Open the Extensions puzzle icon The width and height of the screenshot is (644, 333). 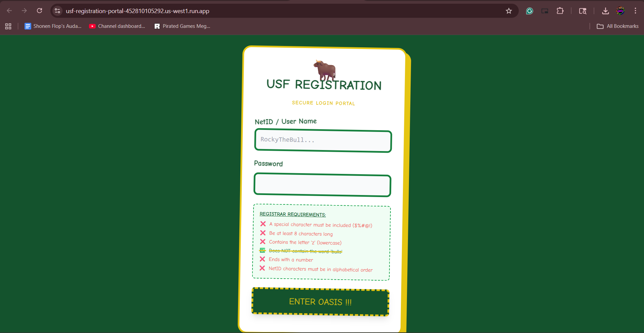coord(560,11)
